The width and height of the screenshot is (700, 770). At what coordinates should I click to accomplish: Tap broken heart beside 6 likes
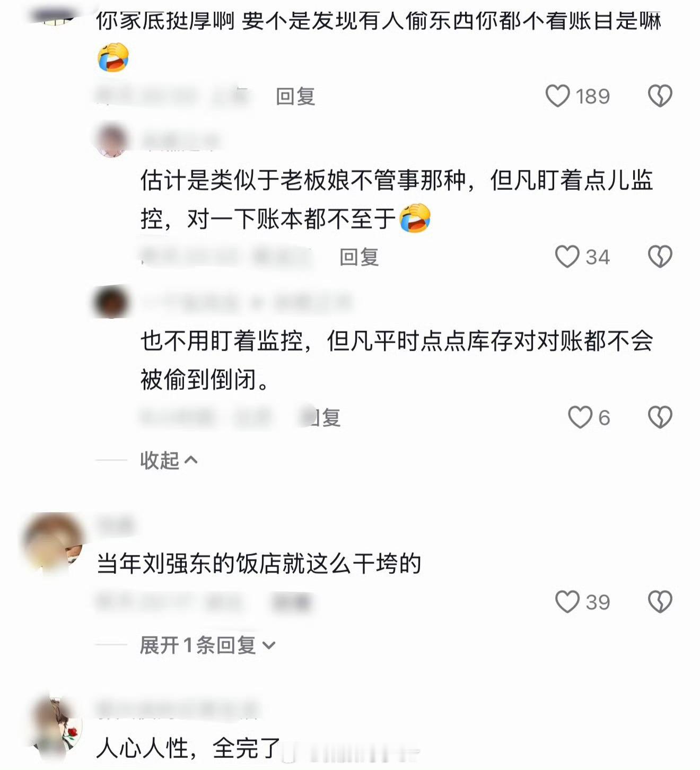coord(660,417)
